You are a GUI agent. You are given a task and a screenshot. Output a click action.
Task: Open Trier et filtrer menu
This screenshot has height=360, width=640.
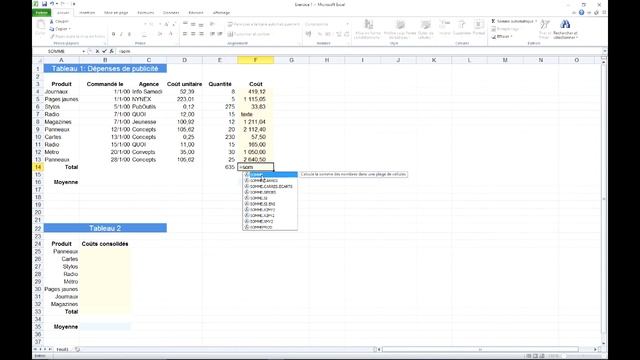pos(545,29)
